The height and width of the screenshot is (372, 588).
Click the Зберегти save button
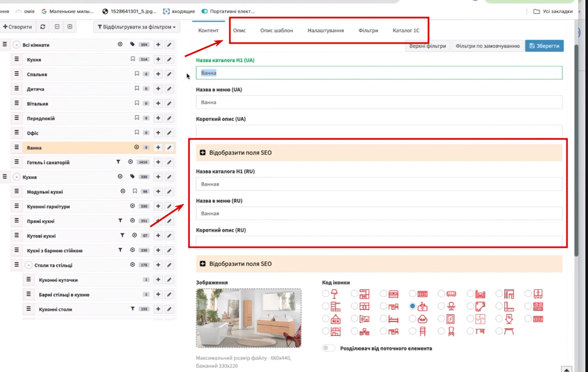(544, 46)
